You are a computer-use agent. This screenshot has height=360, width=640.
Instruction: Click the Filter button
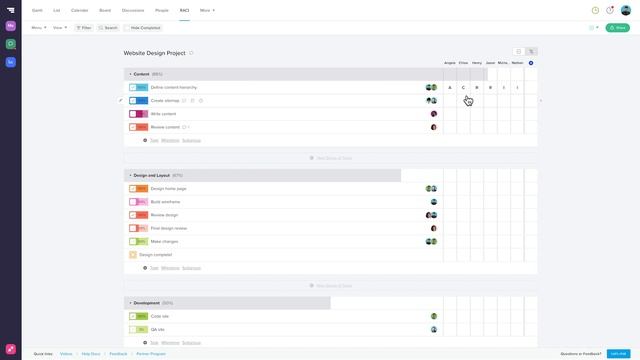[x=84, y=28]
